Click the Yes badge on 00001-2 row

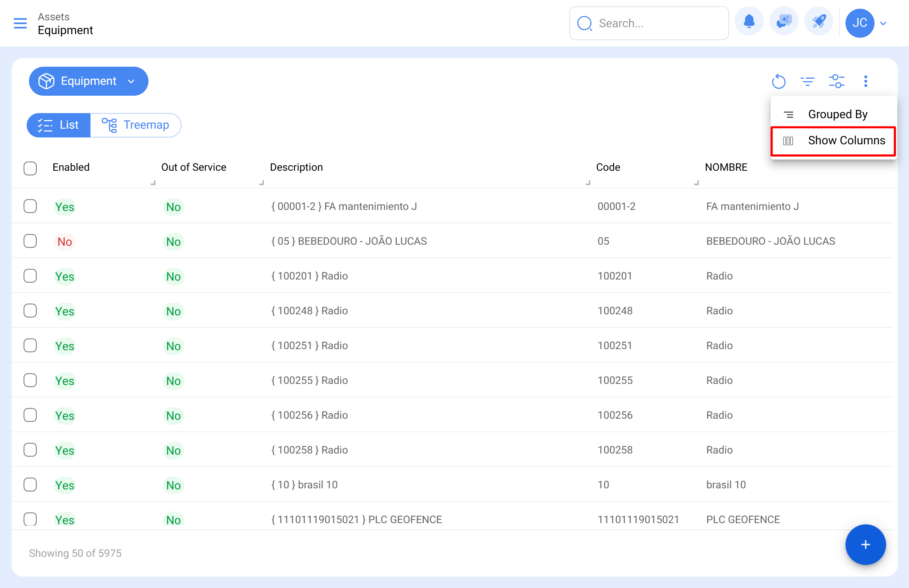(x=65, y=207)
